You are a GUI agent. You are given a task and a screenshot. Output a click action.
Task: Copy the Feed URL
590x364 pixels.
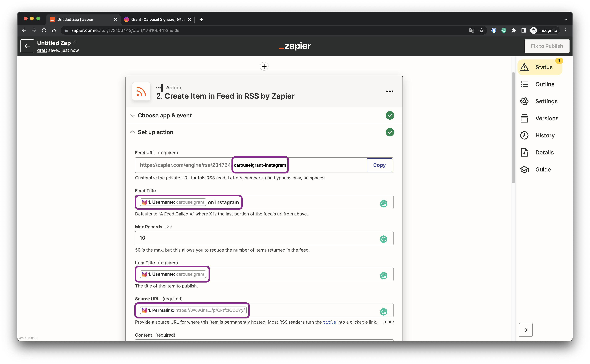379,165
